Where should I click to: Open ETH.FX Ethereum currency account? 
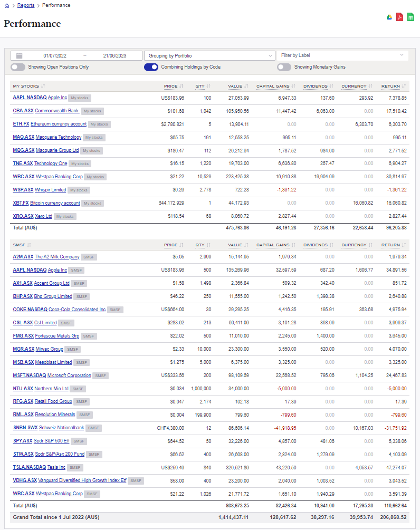[x=50, y=124]
